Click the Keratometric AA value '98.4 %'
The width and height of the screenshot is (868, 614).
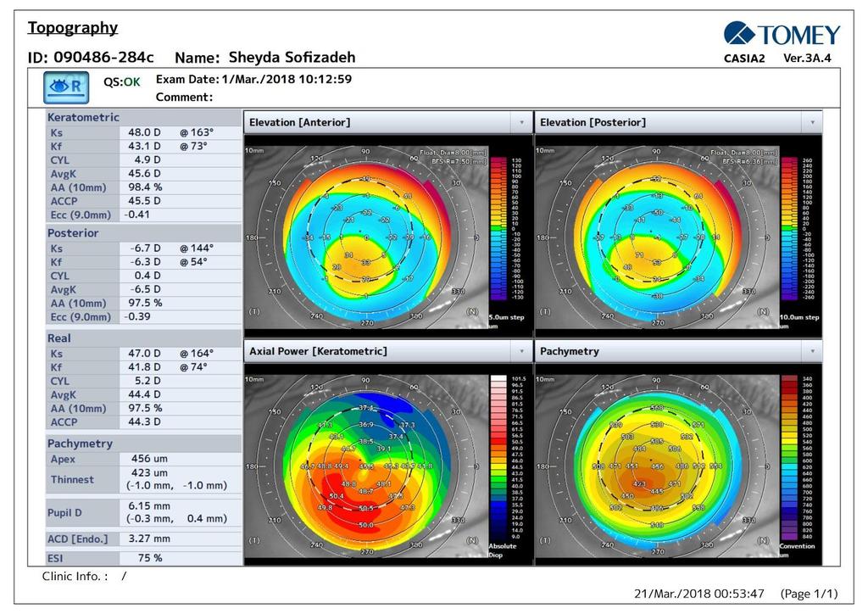pos(145,187)
